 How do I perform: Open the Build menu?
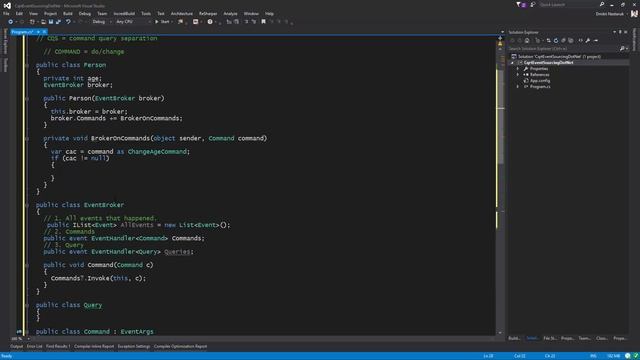tap(68, 13)
